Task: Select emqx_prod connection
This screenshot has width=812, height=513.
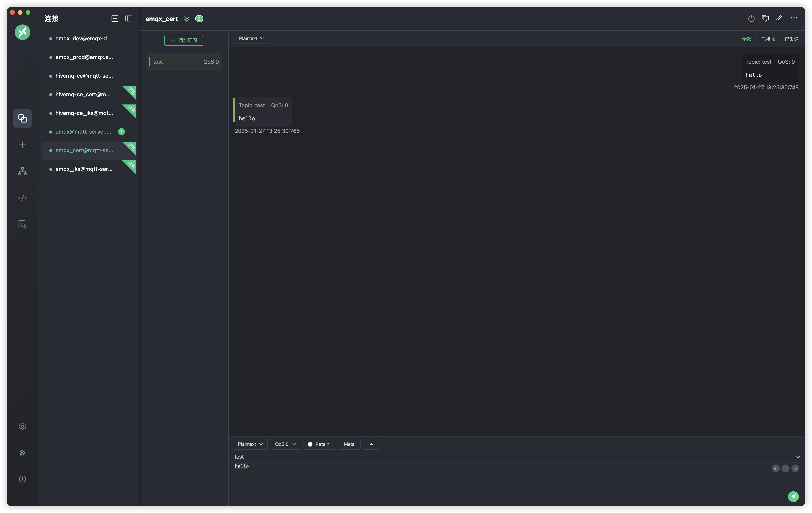Action: (x=89, y=57)
